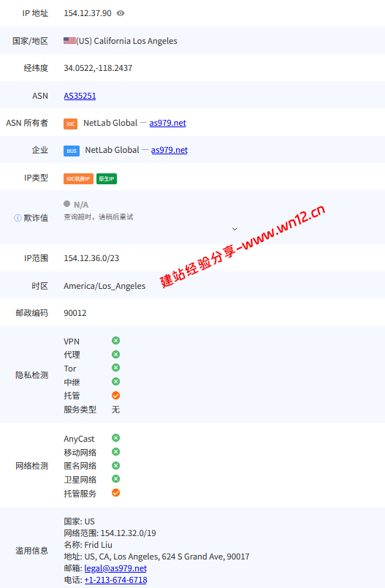
Task: Click IP range 154.12.36.0/23
Action: tap(91, 258)
